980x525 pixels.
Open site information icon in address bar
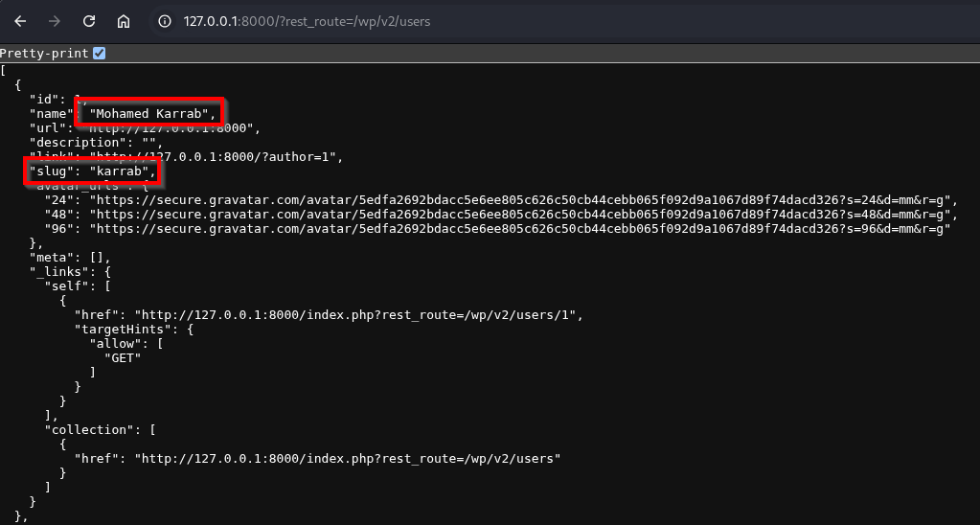click(x=165, y=21)
